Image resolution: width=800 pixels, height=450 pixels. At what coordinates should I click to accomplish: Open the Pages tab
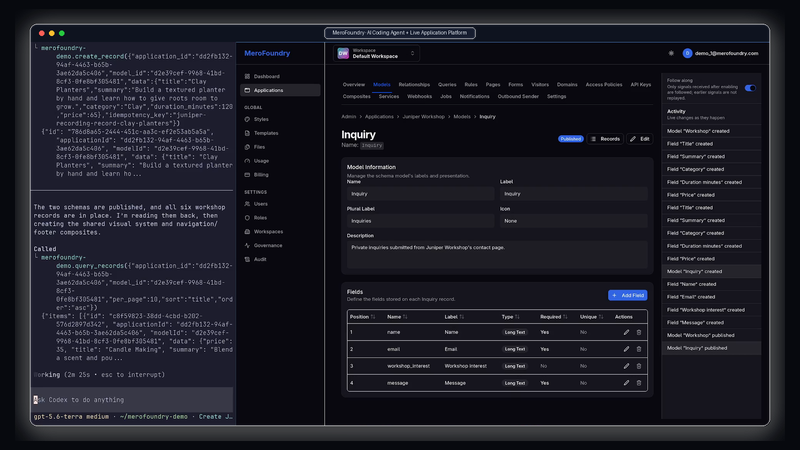pos(493,85)
